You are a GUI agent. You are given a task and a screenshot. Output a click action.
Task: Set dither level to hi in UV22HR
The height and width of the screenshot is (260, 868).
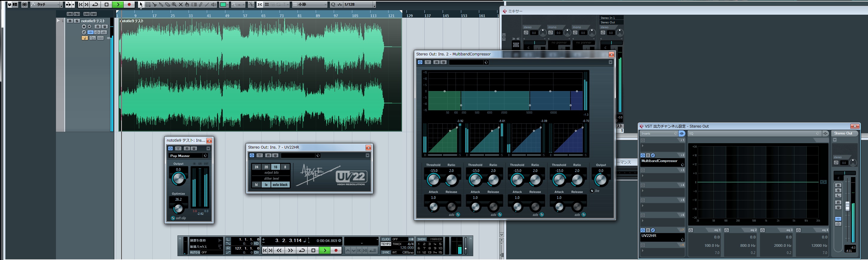[257, 185]
